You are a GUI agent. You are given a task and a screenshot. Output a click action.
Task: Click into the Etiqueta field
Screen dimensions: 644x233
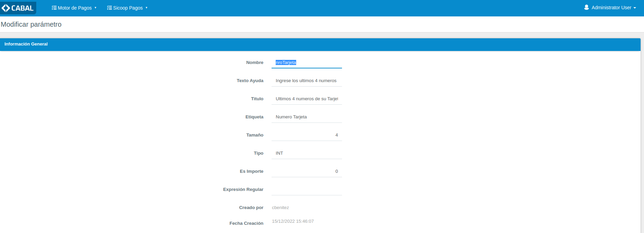pos(306,117)
